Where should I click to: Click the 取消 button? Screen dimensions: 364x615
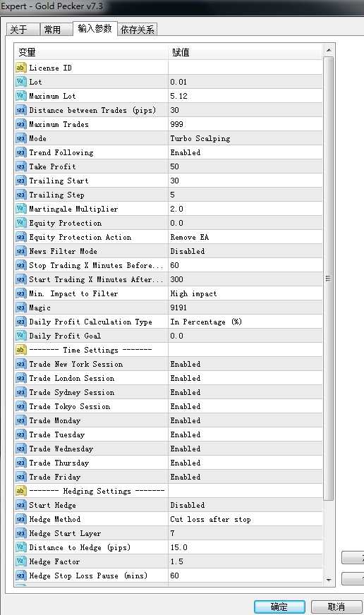pyautogui.click(x=336, y=607)
